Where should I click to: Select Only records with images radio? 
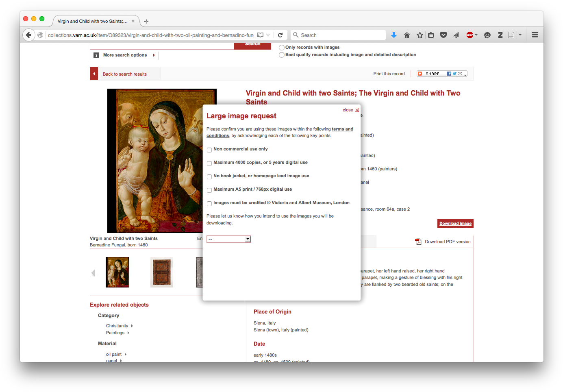(x=282, y=48)
